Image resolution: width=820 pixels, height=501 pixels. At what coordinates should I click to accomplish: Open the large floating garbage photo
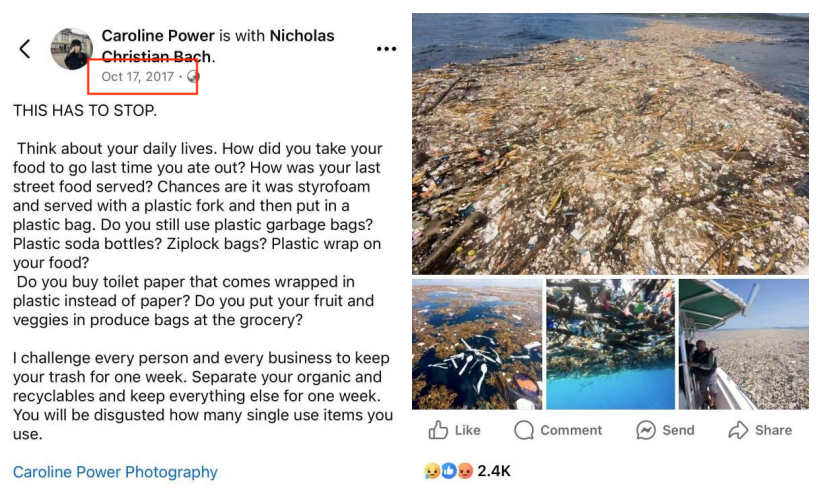tap(610, 142)
